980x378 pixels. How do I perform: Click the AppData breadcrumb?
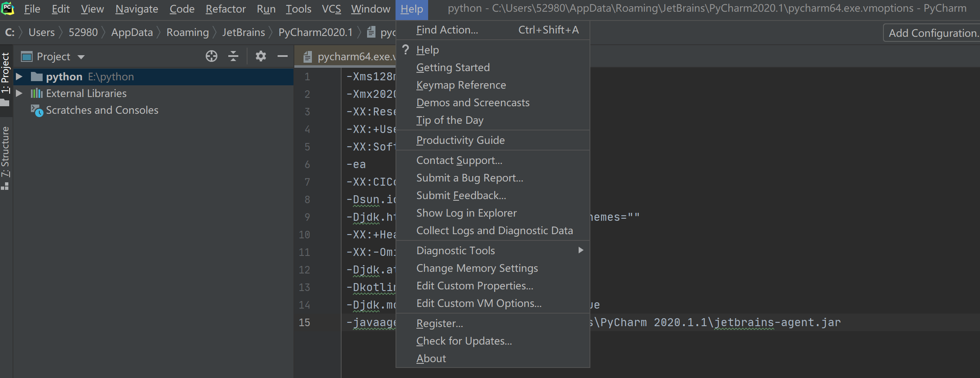132,32
